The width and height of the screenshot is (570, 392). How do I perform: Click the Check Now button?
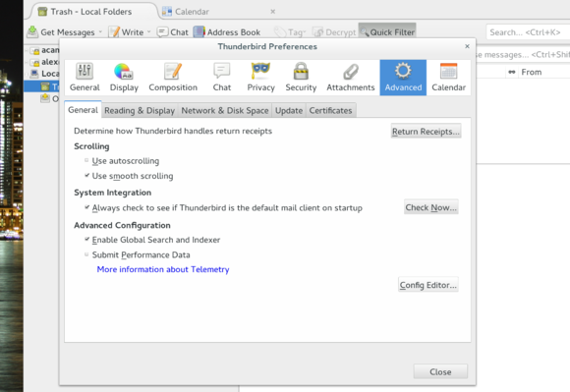click(x=430, y=207)
